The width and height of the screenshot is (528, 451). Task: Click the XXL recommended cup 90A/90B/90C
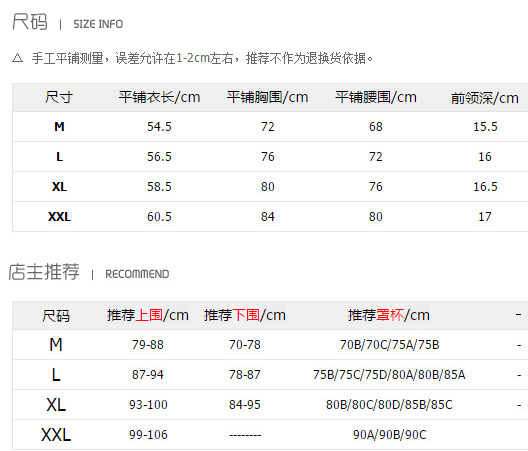[390, 434]
